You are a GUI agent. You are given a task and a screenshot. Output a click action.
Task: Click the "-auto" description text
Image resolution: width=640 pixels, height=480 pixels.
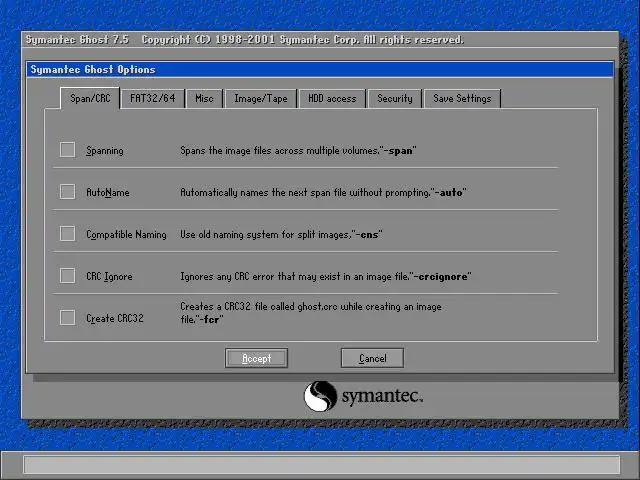[323, 192]
